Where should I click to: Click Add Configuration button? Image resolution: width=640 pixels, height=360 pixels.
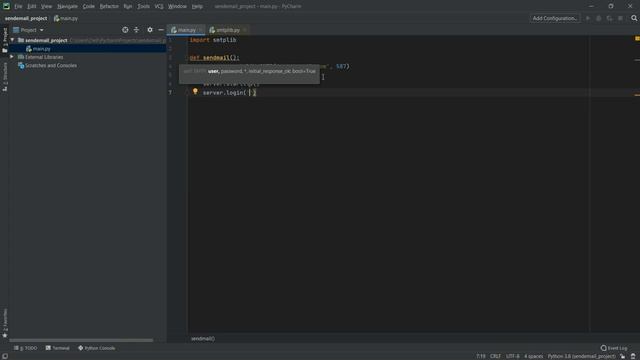[555, 18]
